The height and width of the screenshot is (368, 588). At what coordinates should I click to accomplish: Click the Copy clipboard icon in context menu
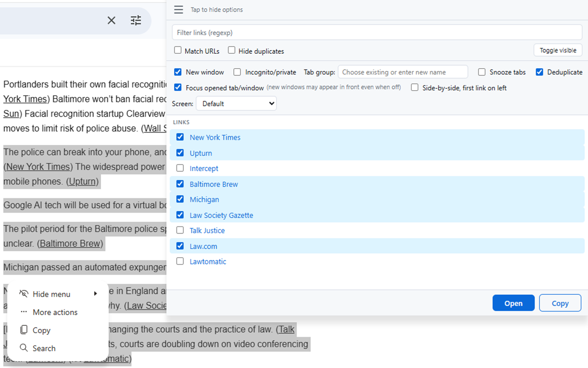tap(24, 330)
